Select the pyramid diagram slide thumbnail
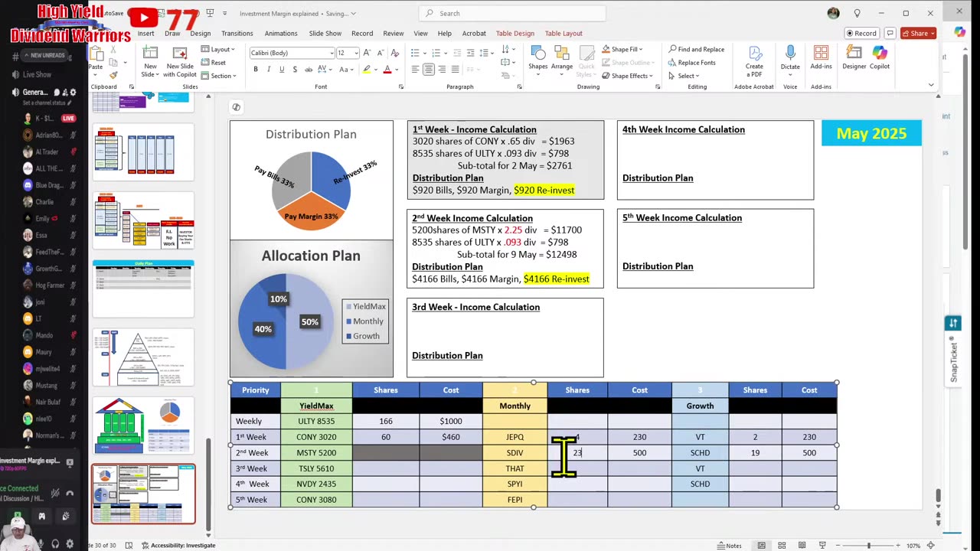Screen dimensions: 980x551 pyautogui.click(x=143, y=357)
